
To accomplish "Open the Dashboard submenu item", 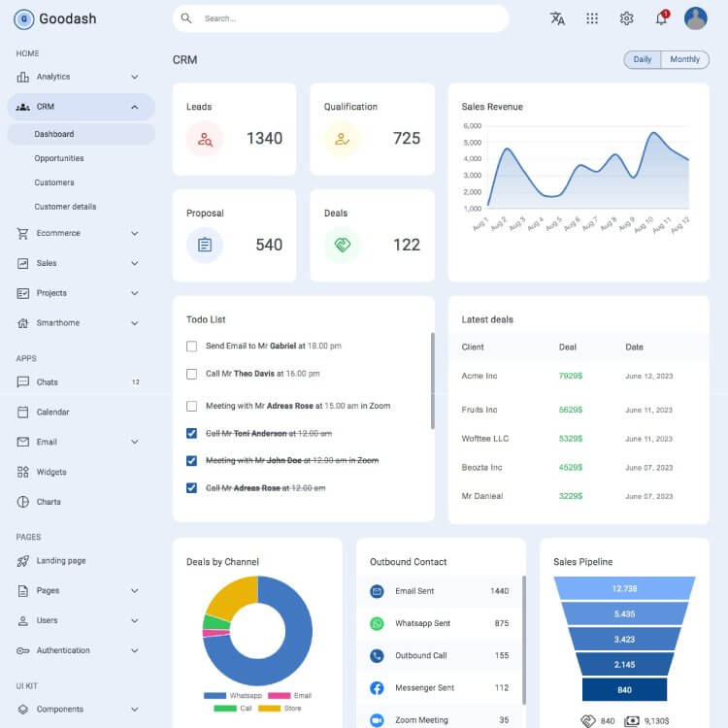I will coord(82,134).
